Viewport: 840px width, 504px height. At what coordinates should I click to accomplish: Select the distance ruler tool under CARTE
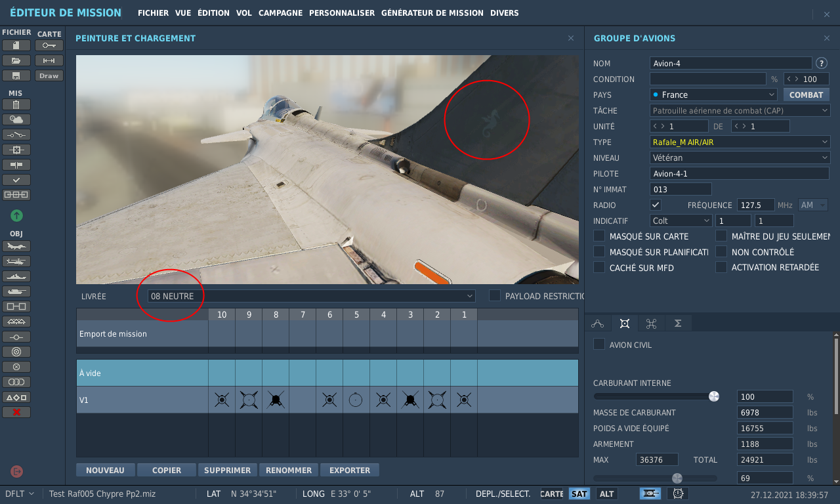tap(49, 60)
